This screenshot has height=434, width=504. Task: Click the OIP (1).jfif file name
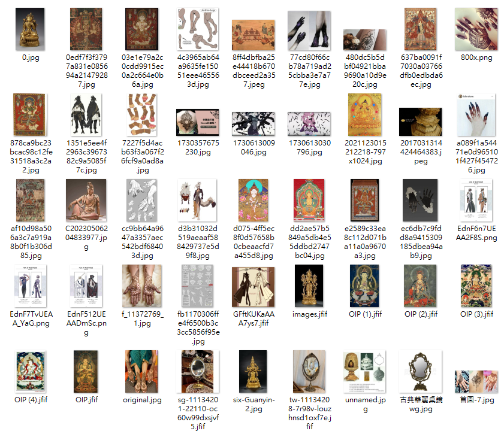365,314
